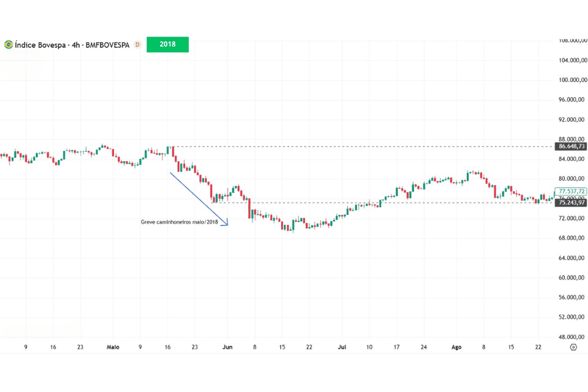Screen dimensions: 588x392
Task: Click the 100.000,00 price scale label
Action: (572, 80)
